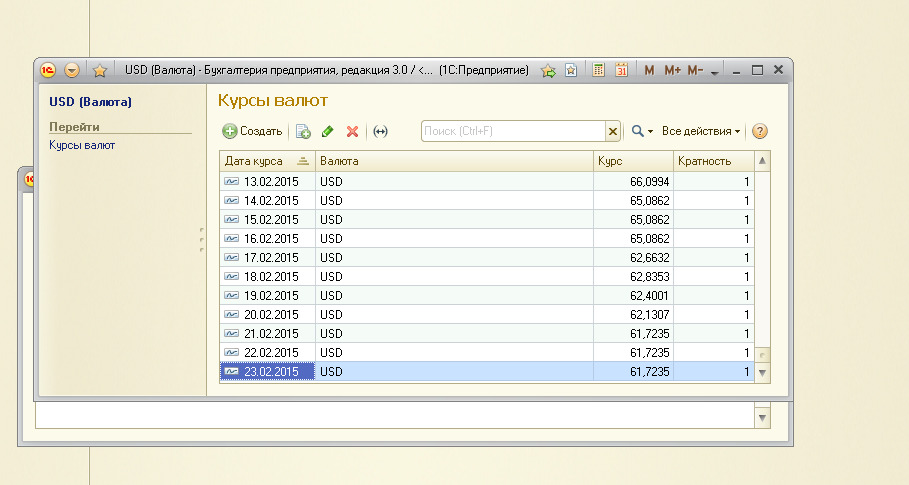The image size is (909, 485).
Task: Click the record icon of 20.02.2015 row
Action: click(231, 315)
